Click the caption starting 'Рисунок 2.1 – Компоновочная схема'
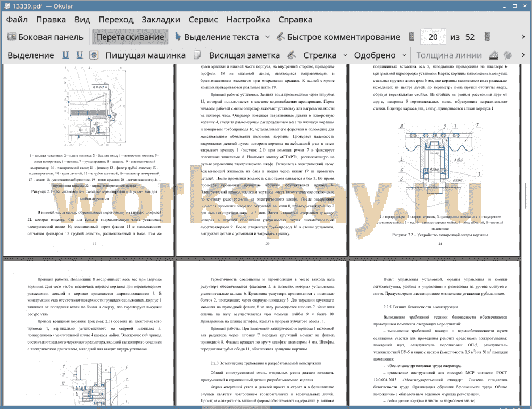532x409 pixels. pyautogui.click(x=94, y=195)
